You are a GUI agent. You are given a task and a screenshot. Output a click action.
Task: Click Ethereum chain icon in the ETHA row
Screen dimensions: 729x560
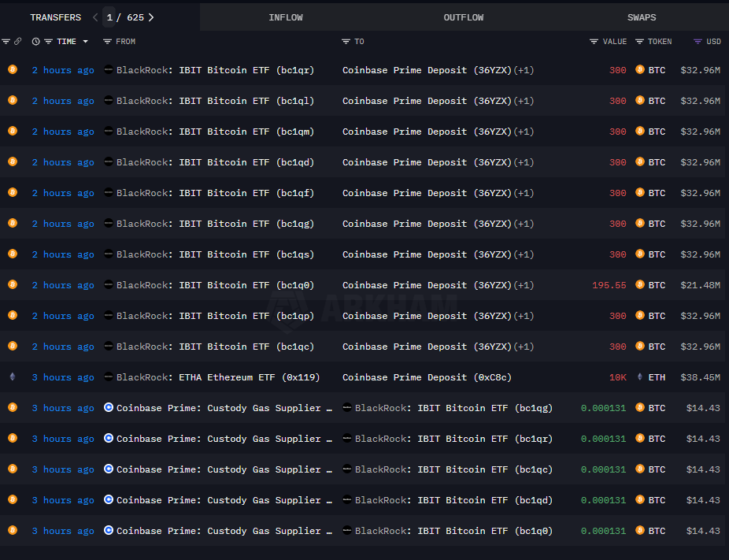(x=13, y=376)
